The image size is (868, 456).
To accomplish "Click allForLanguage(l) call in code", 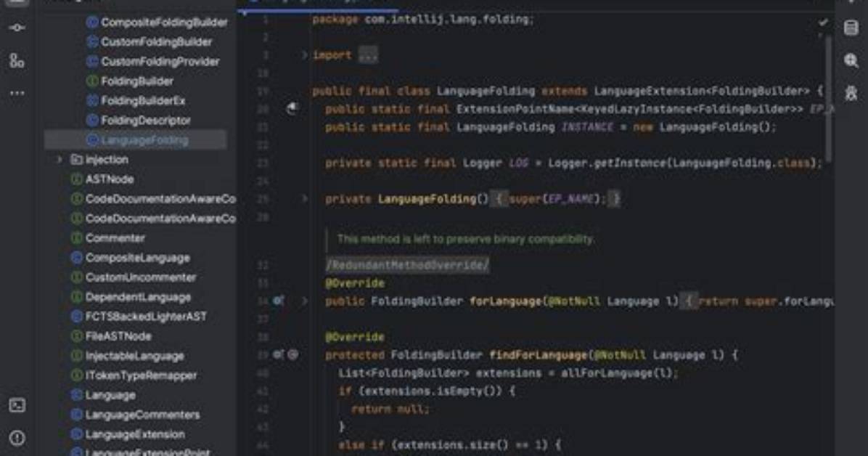I will point(616,373).
